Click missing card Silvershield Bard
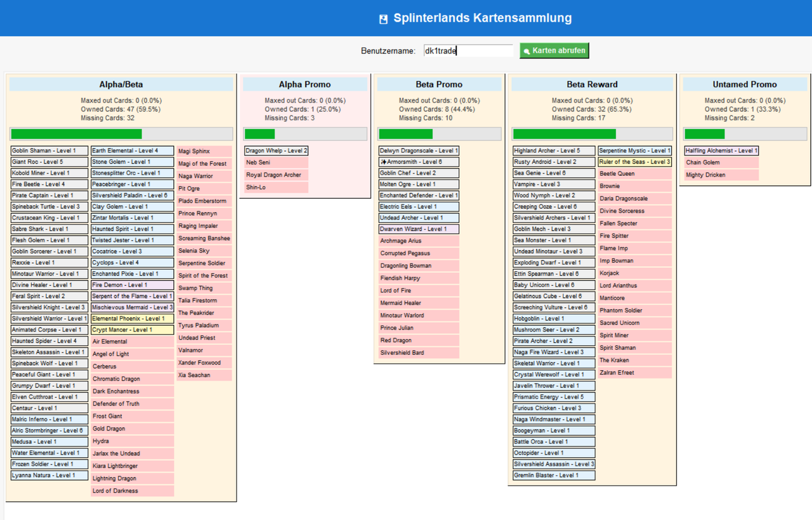 coord(419,353)
